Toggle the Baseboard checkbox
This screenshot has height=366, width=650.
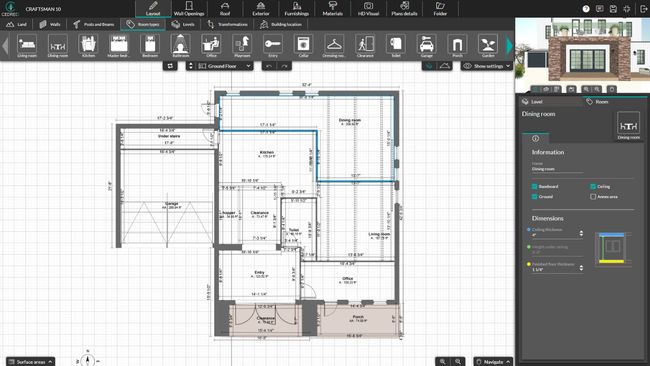click(x=534, y=187)
